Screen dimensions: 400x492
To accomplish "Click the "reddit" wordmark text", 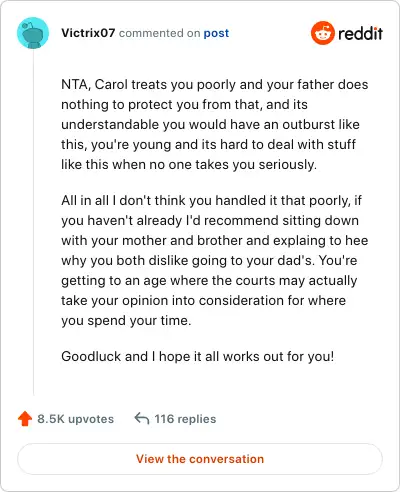I will (x=360, y=34).
